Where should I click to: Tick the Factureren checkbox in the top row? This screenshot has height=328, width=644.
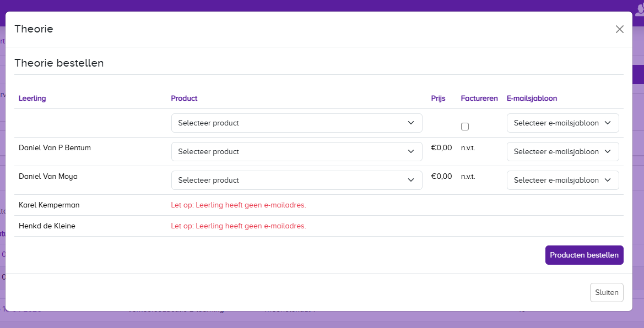(465, 127)
